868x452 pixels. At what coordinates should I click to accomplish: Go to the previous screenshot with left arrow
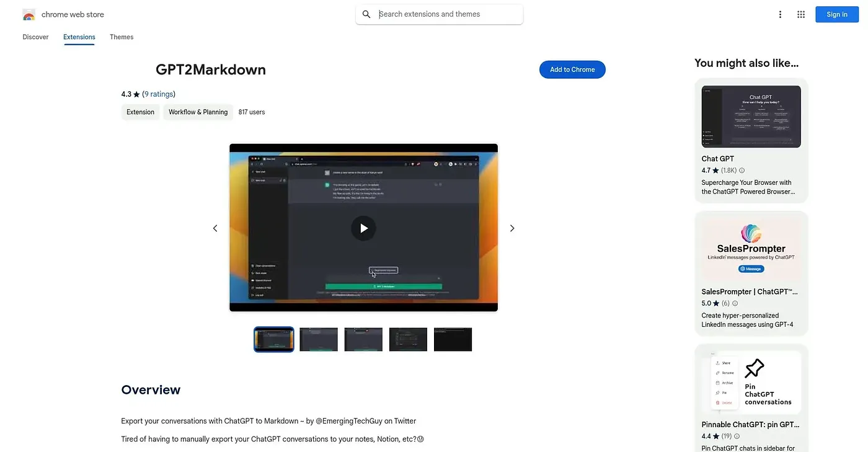[215, 228]
